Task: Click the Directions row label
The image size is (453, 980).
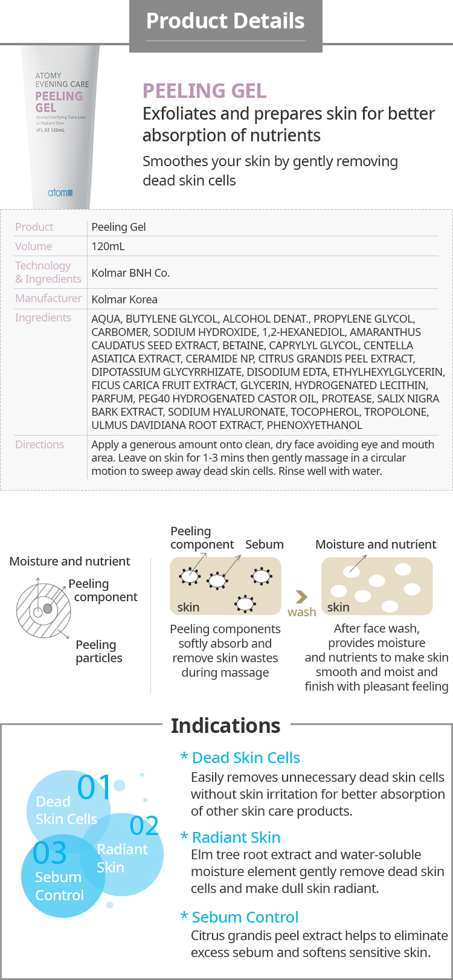Action: click(39, 445)
